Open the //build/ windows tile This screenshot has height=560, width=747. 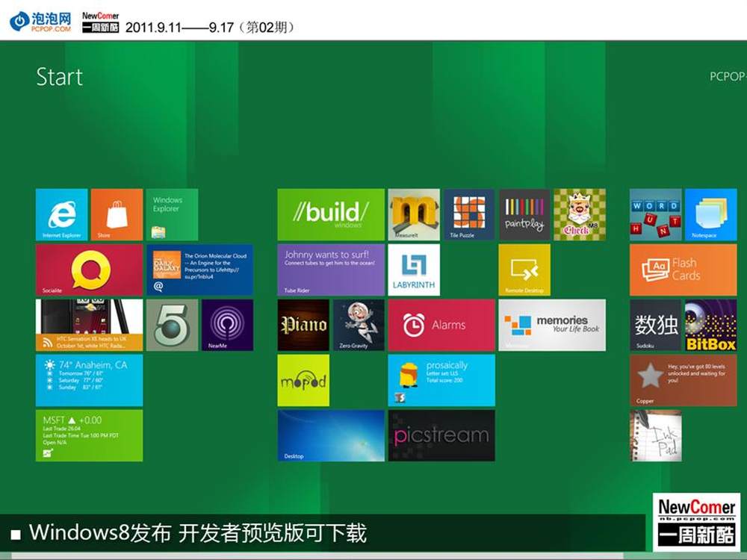tap(331, 215)
